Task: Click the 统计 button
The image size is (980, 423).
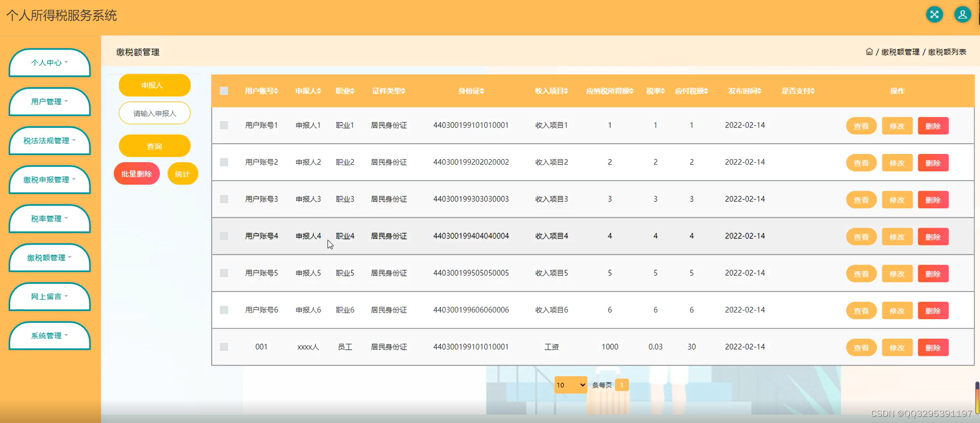Action: point(182,174)
